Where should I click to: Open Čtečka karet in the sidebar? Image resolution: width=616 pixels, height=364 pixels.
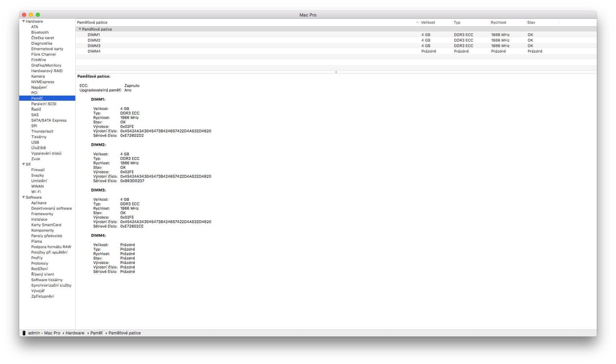pyautogui.click(x=43, y=38)
